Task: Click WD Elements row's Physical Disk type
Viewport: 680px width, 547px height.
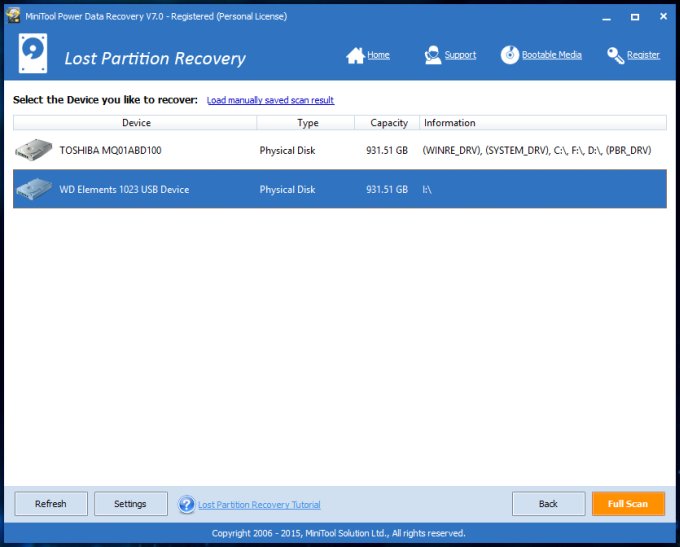Action: [x=287, y=190]
